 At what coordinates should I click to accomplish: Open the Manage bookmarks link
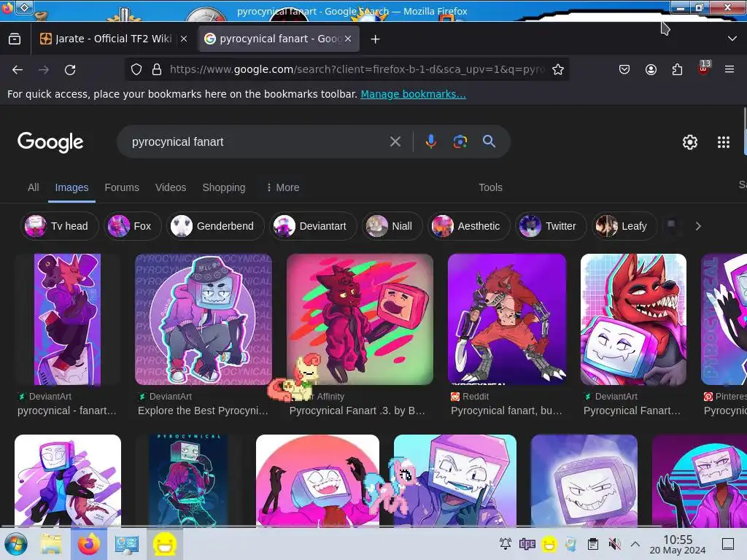413,94
